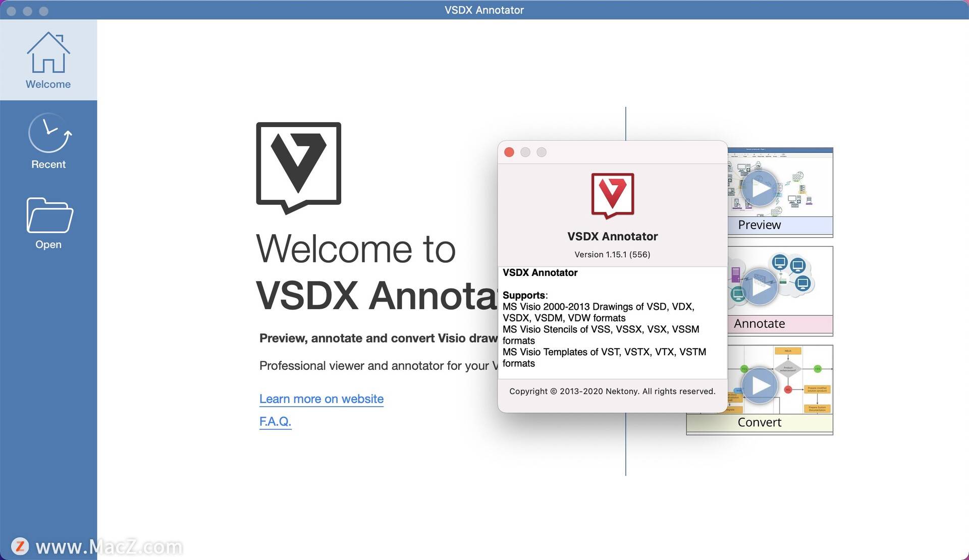969x560 pixels.
Task: Click the Nektony copyright text
Action: point(612,391)
